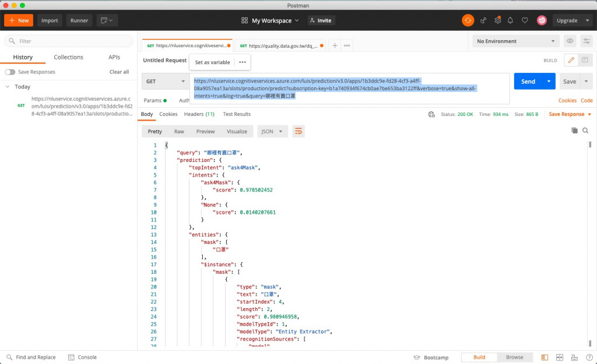Switch to two-pane view icon
The width and height of the screenshot is (597, 364).
559,357
